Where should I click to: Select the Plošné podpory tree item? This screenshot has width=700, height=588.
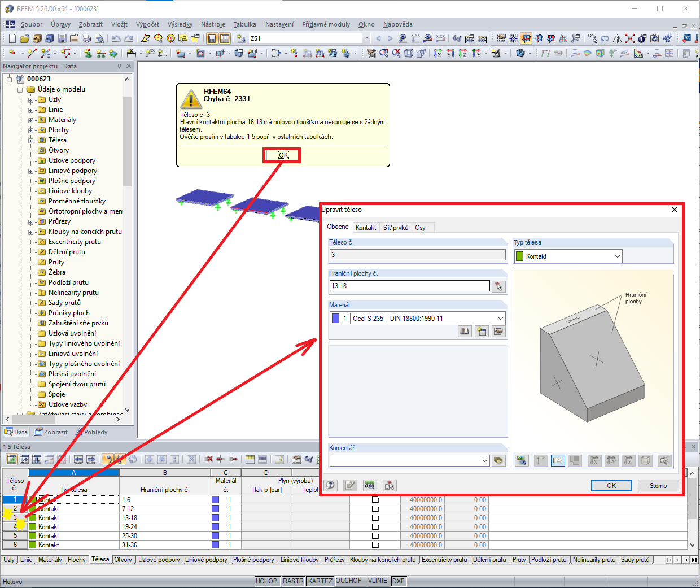pos(72,181)
